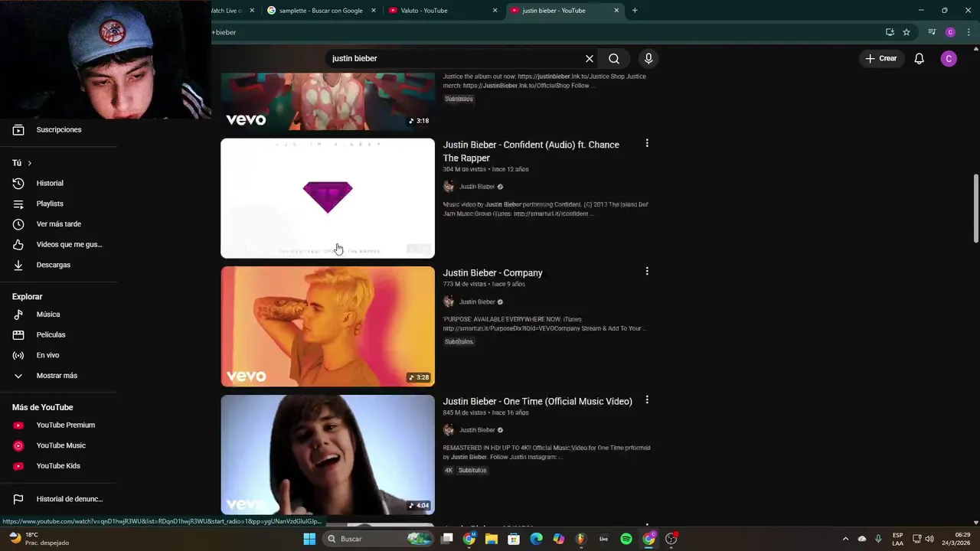
Task: Open Task View on the taskbar
Action: click(x=447, y=539)
